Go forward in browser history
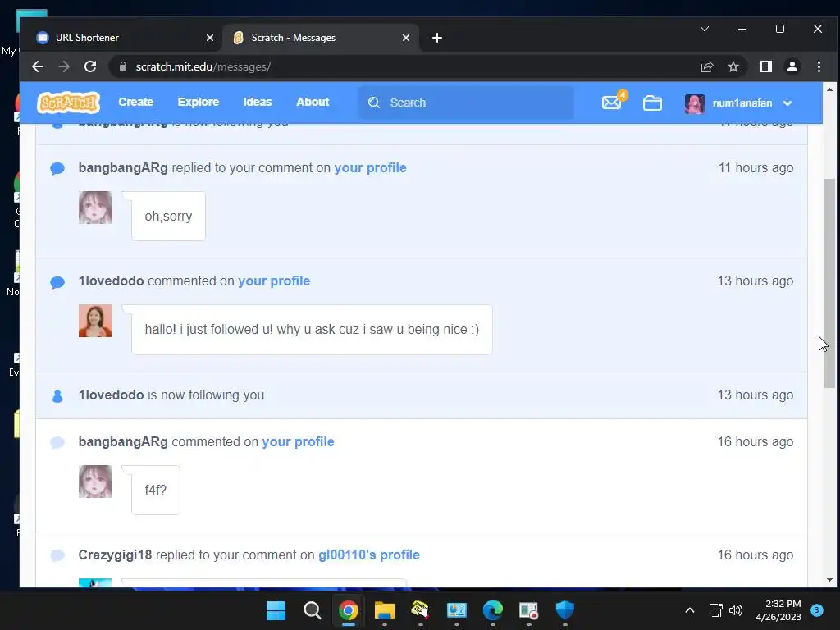This screenshot has width=840, height=630. pos(64,66)
